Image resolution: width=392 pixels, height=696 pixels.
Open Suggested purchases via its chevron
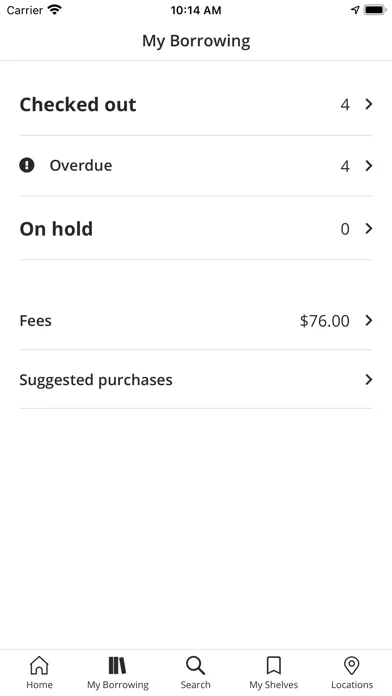368,380
